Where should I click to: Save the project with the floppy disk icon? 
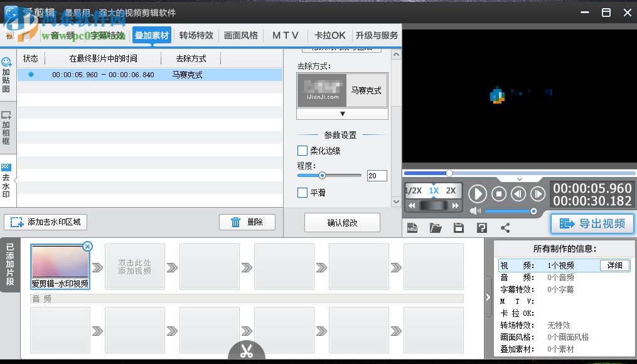(459, 228)
